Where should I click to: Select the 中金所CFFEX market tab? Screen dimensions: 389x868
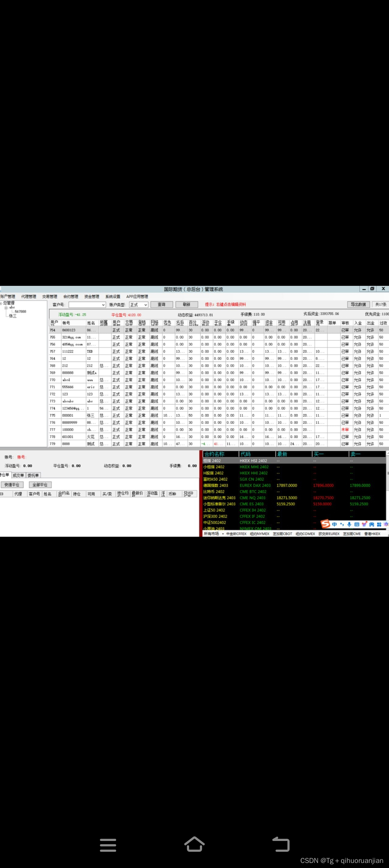coord(236,534)
